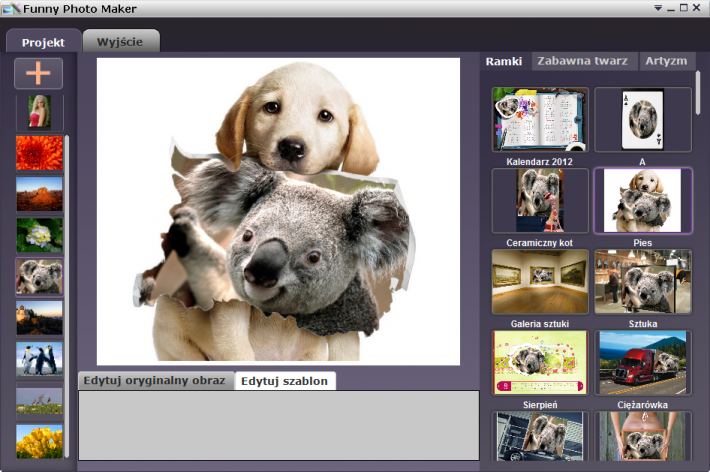The width and height of the screenshot is (710, 472).
Task: Close the Funny Photo Maker window
Action: click(697, 8)
